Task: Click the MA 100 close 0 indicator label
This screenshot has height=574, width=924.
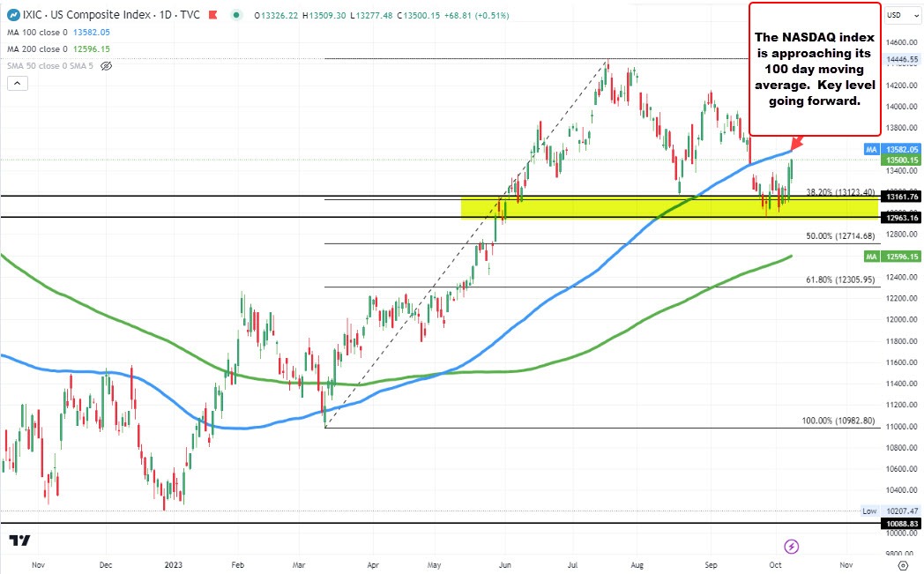Action: (x=38, y=33)
